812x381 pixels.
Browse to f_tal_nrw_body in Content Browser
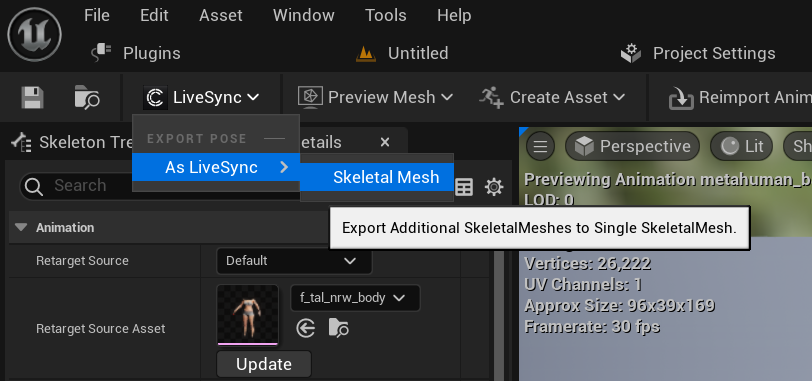pos(339,328)
